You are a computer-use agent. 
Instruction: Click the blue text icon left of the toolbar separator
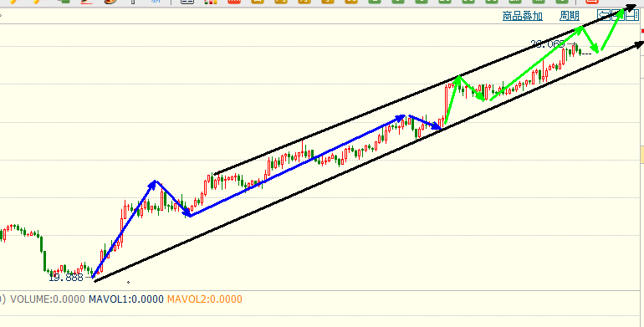tap(156, 1)
